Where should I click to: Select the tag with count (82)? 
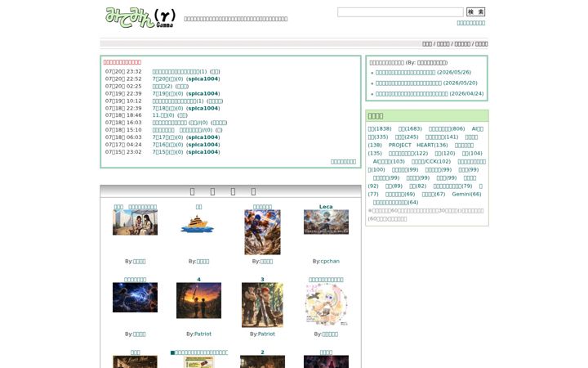(418, 186)
